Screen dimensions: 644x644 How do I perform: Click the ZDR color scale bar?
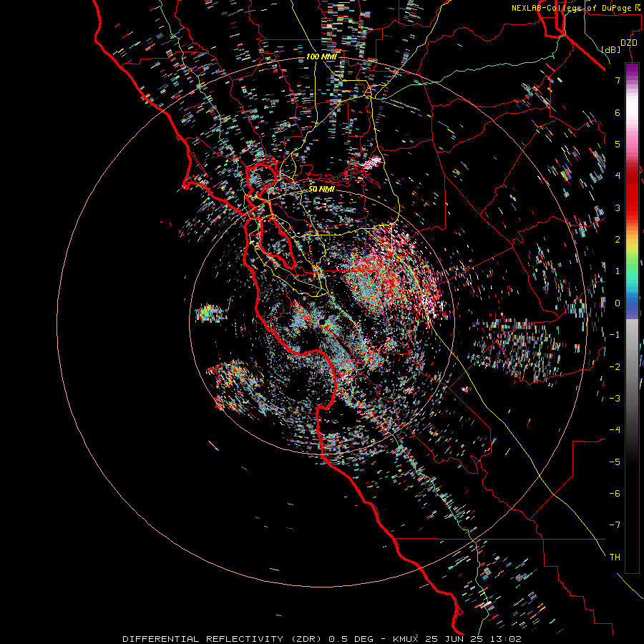[x=632, y=318]
